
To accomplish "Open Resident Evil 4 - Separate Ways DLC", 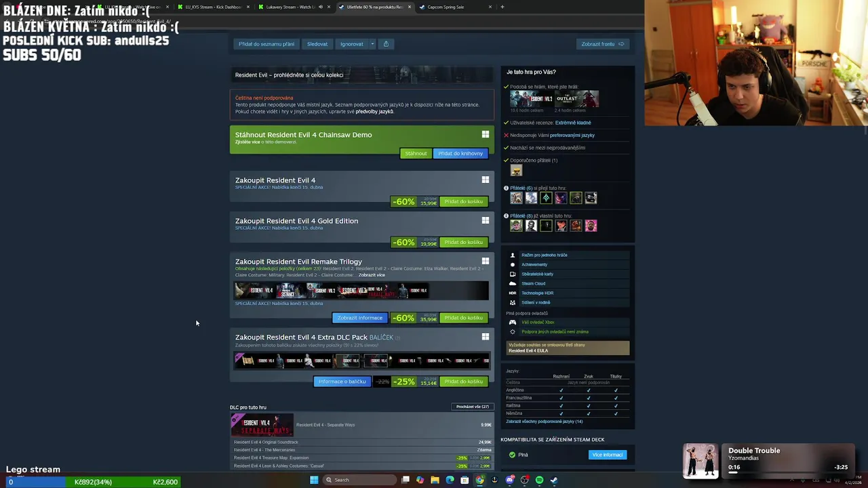I will (x=362, y=425).
